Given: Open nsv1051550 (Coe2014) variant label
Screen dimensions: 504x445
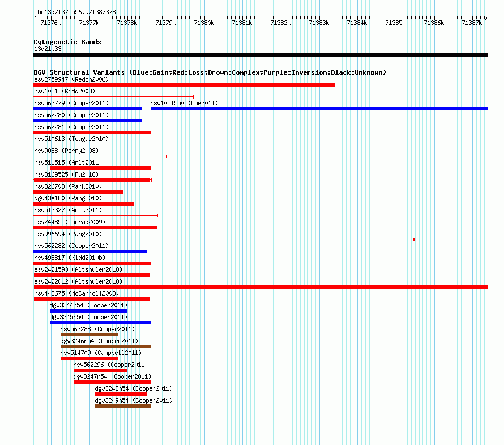Looking at the screenshot, I should point(184,103).
